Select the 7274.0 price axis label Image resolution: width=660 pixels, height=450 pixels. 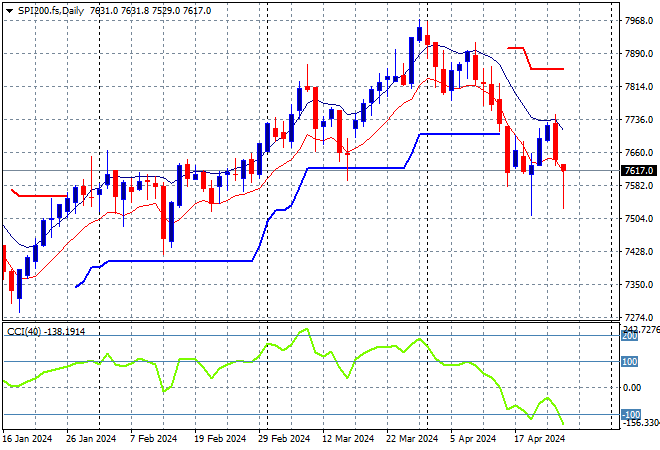[638, 317]
